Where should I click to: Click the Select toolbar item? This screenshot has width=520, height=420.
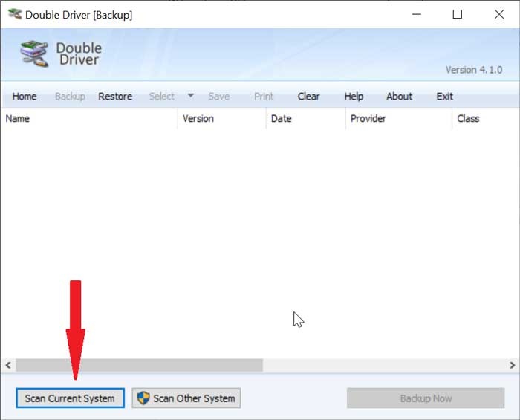click(x=161, y=96)
